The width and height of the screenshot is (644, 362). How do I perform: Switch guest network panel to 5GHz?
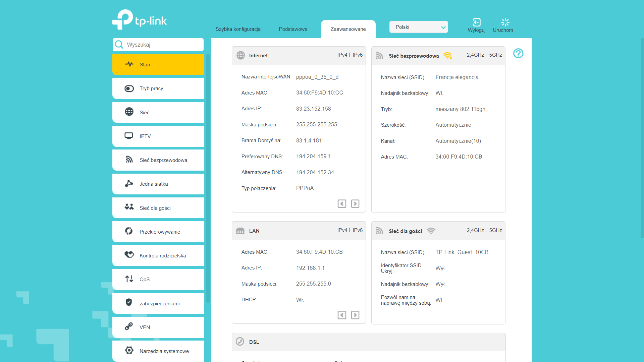(495, 230)
